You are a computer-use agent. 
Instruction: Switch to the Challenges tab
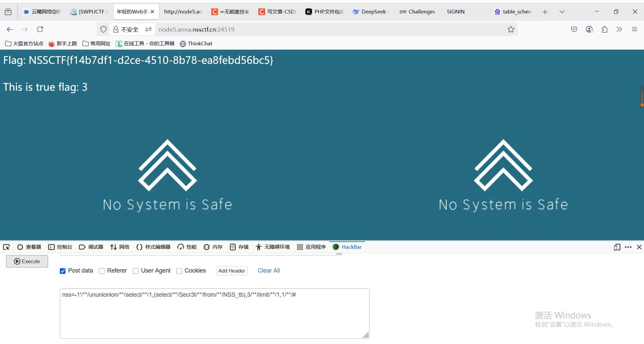418,12
